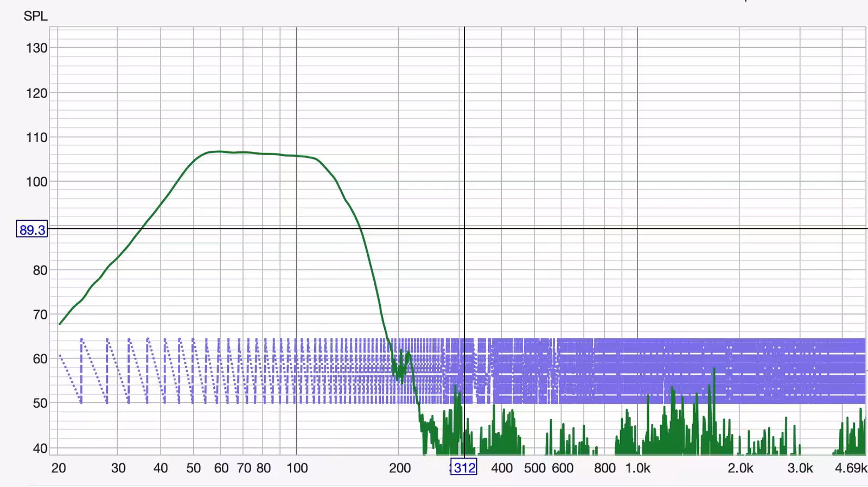Click the SPL axis label
Image resolution: width=868 pixels, height=487 pixels.
(x=35, y=16)
